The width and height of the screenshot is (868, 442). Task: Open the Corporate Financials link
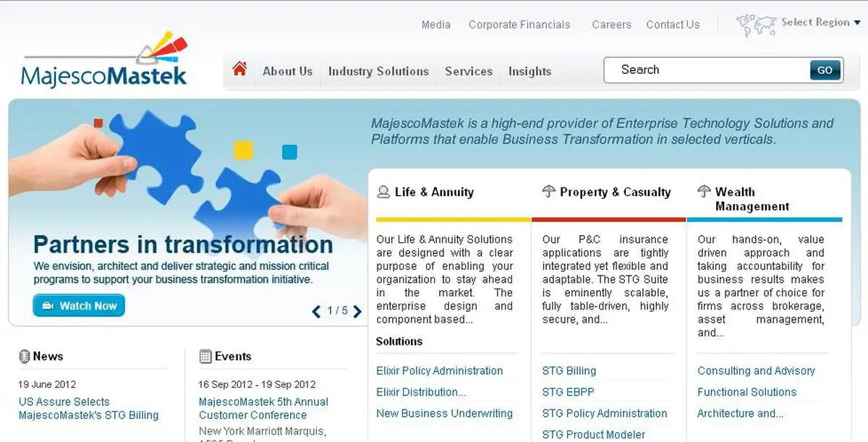point(519,25)
